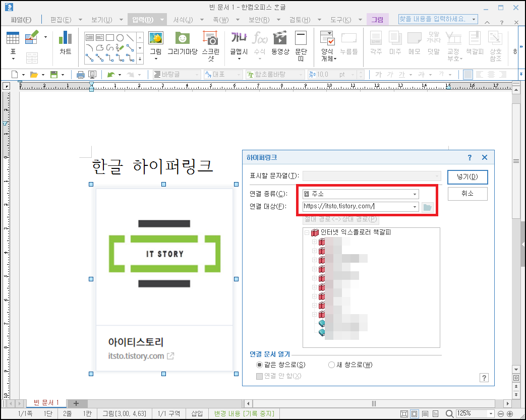Screen dimensions: 526x420
Task: Insert a table with the 표 icon
Action: pyautogui.click(x=13, y=38)
